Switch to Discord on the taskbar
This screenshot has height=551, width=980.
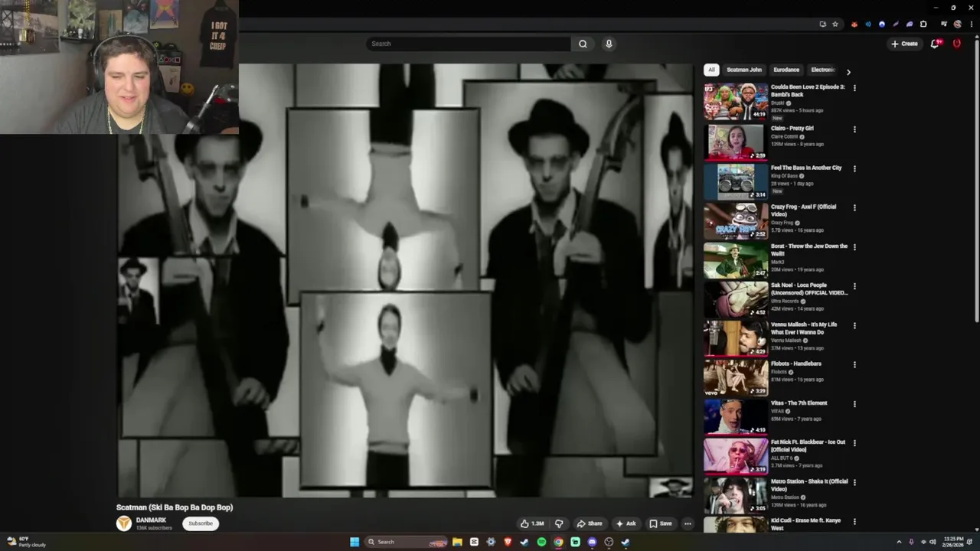point(592,542)
